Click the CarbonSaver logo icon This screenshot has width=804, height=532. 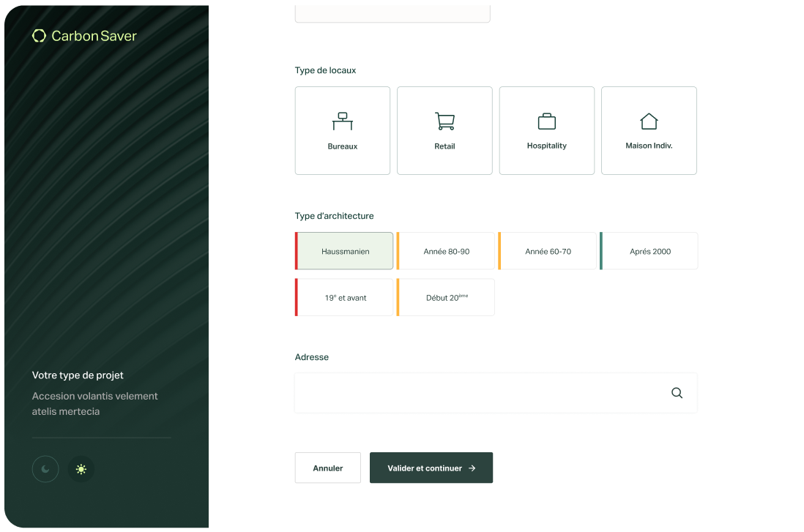38,34
